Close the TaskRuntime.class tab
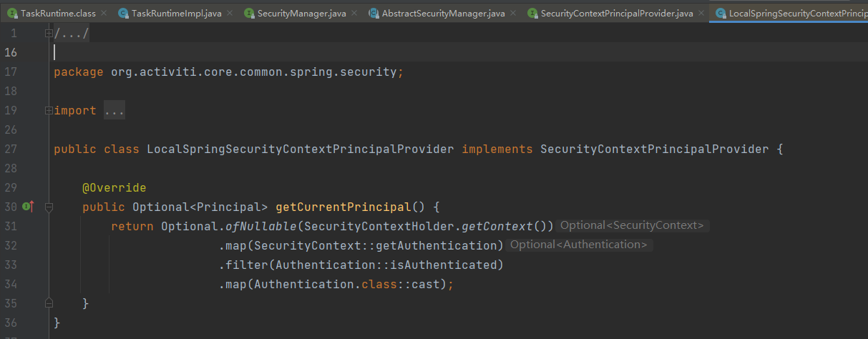The image size is (868, 339). tap(103, 14)
